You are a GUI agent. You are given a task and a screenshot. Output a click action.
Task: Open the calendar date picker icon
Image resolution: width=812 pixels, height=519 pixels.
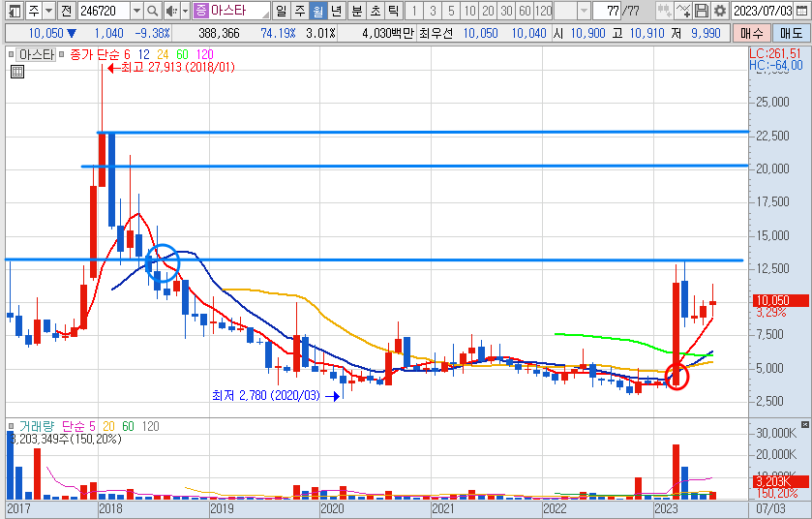(x=801, y=11)
